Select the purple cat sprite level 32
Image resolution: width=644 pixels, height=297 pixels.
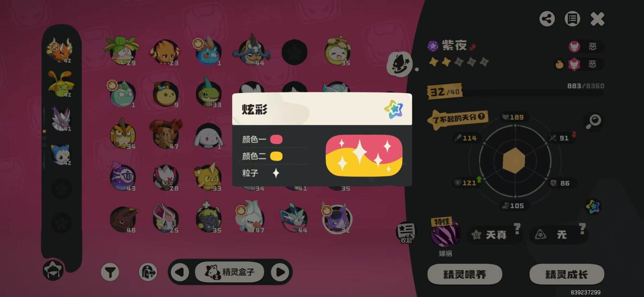click(337, 219)
